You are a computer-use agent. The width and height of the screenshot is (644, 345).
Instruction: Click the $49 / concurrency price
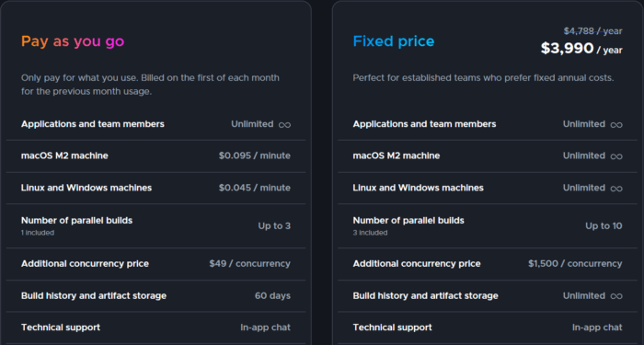249,264
